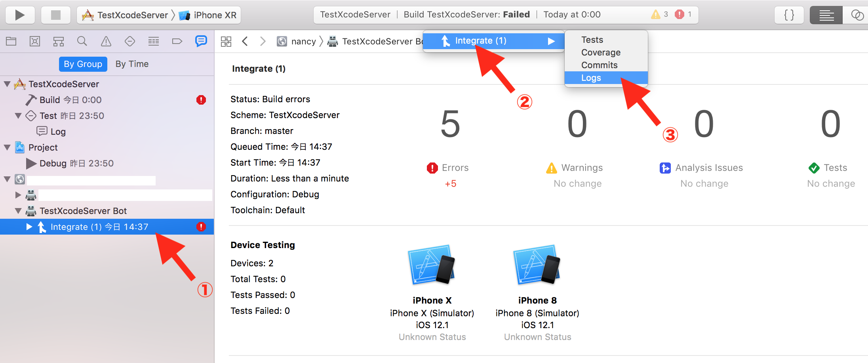Choose Logs from the submenu
The image size is (868, 363).
click(606, 78)
